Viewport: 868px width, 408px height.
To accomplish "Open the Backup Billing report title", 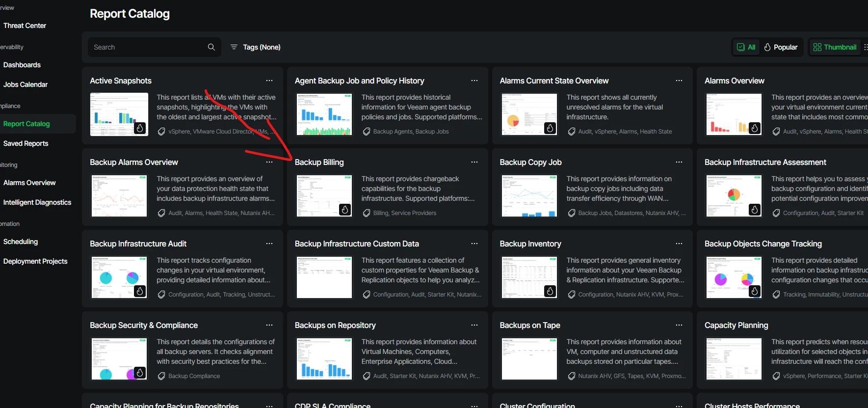I will [x=319, y=162].
